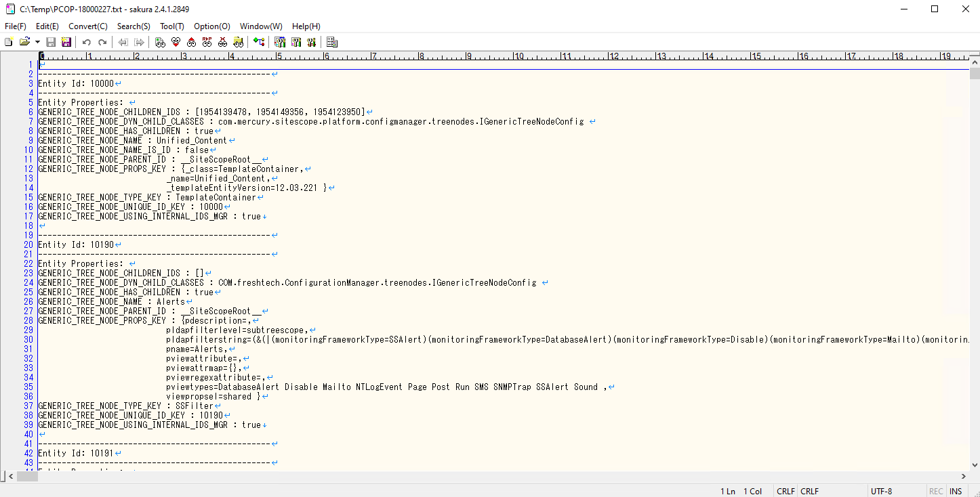Click the vertical scrollbar down arrow
The image size is (980, 497).
pyautogui.click(x=975, y=465)
